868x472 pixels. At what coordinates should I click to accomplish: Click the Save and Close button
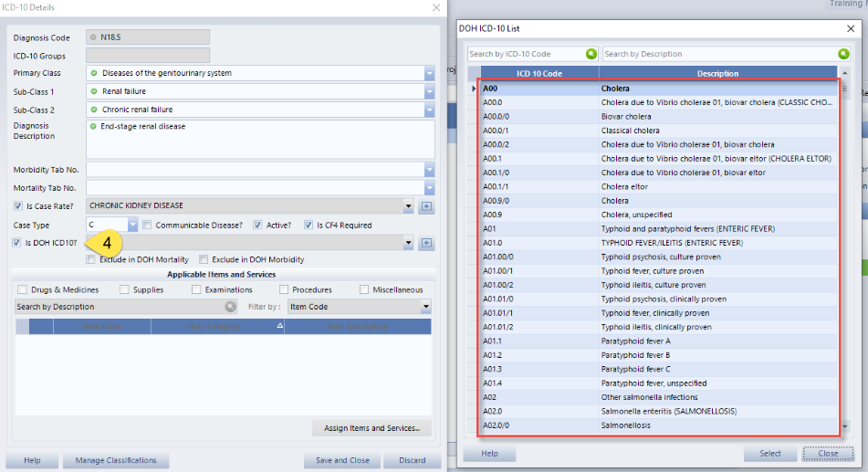pyautogui.click(x=342, y=460)
